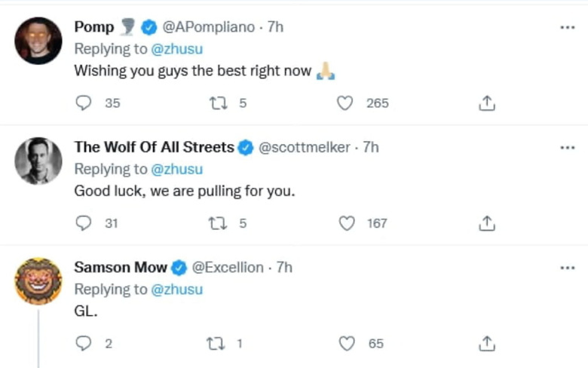This screenshot has width=588, height=368.
Task: Open @scottmelker profile handle
Action: (x=305, y=147)
